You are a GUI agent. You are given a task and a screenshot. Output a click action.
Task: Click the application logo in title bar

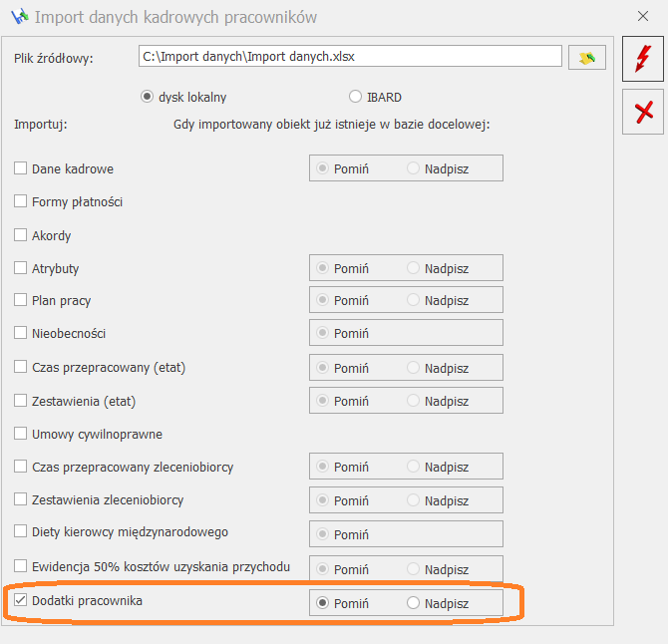tap(20, 17)
